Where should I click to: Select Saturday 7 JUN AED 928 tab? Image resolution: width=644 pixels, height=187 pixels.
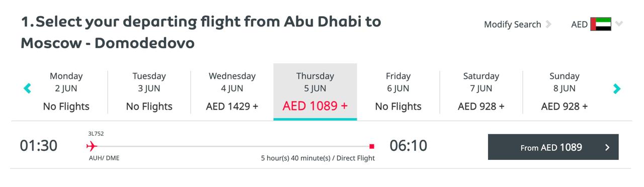481,91
